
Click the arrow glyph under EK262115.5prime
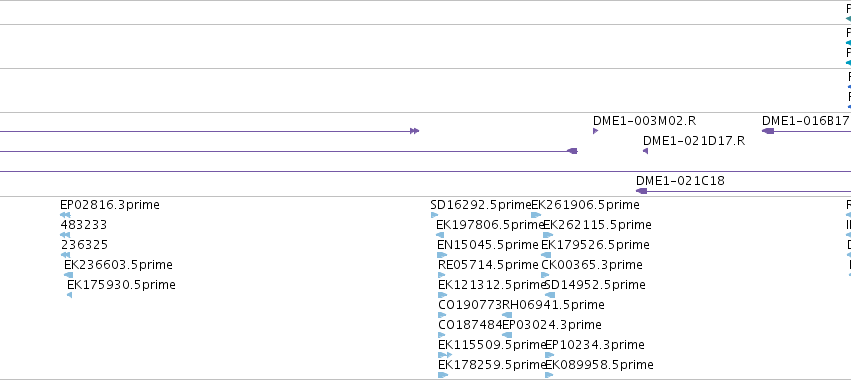pyautogui.click(x=548, y=235)
